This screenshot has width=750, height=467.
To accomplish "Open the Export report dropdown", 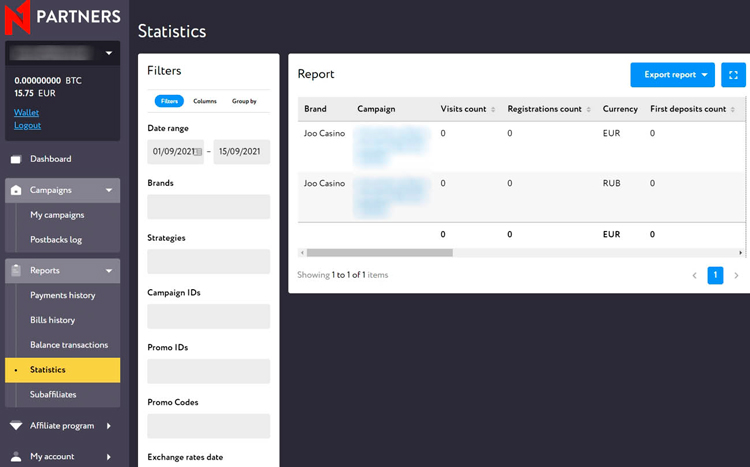I will click(673, 75).
